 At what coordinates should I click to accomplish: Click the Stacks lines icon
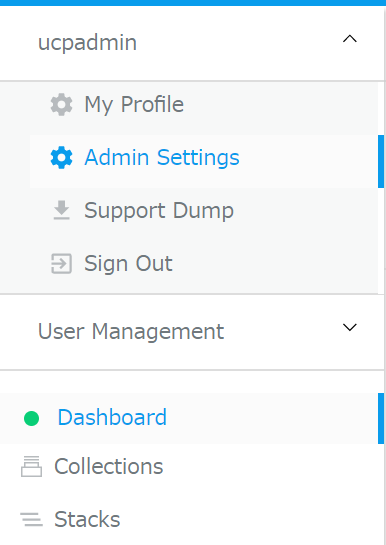[31, 519]
